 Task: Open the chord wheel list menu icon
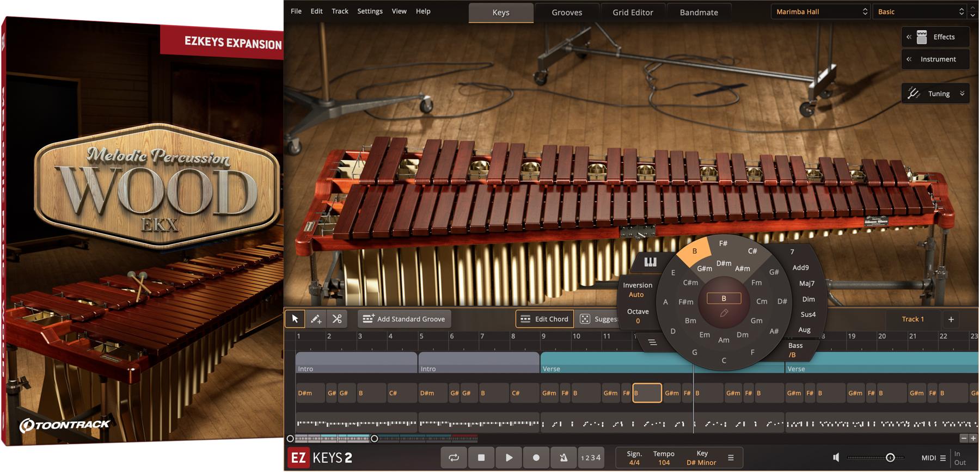point(652,342)
